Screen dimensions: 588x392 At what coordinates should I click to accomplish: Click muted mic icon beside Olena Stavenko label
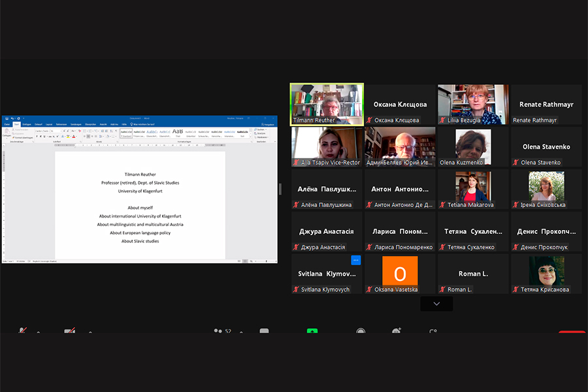(515, 163)
